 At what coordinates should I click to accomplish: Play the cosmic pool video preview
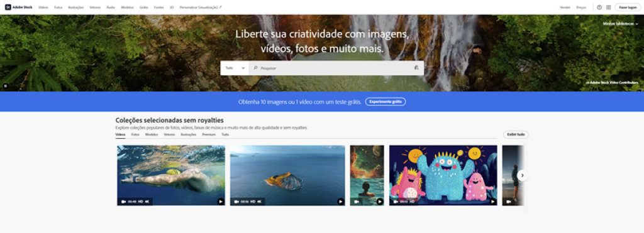(379, 202)
